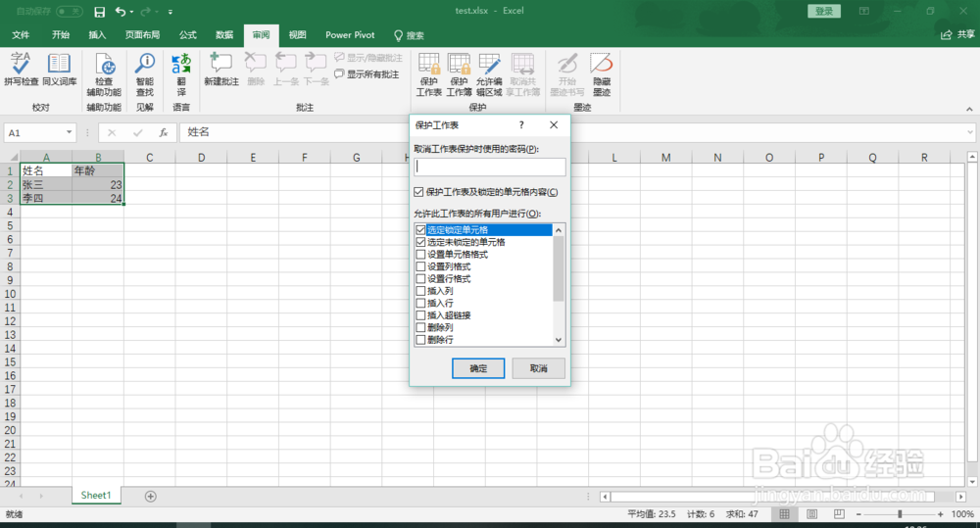Viewport: 980px width, 528px height.
Task: Open the Power Pivot tab
Action: tap(350, 35)
